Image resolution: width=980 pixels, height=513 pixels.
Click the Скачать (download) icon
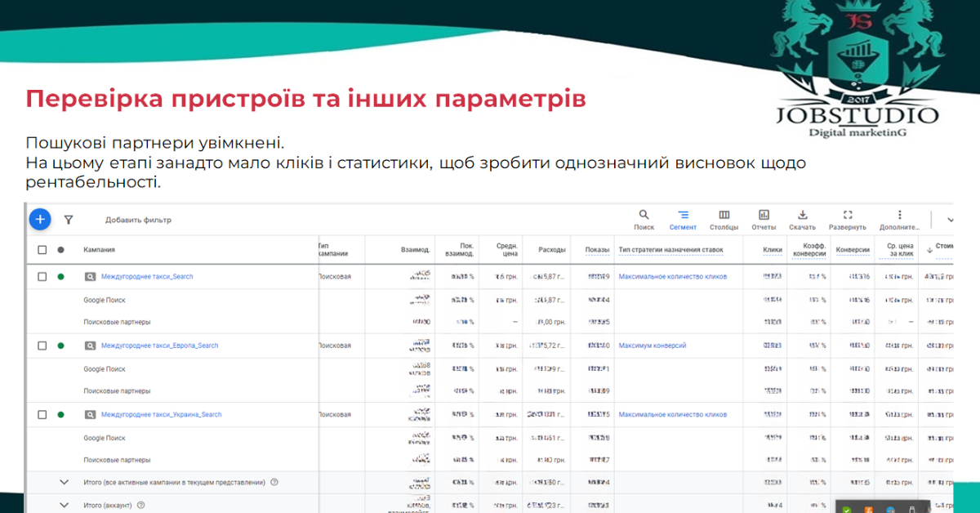point(804,214)
